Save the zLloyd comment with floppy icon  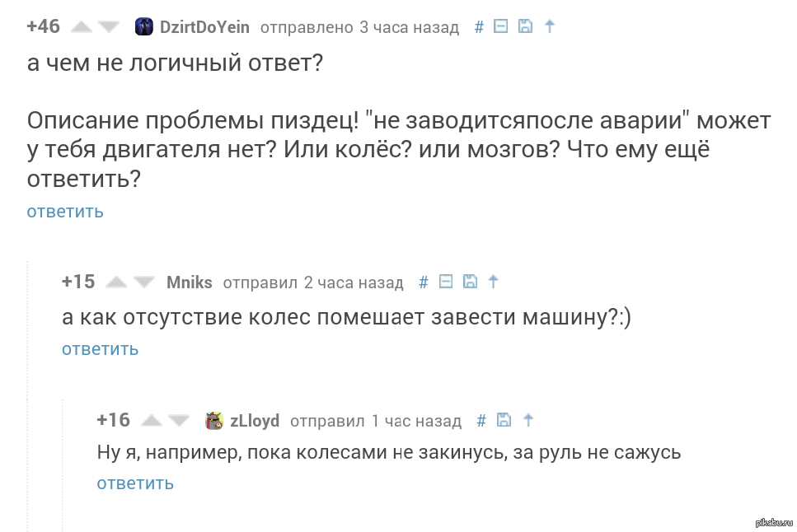[x=504, y=420]
